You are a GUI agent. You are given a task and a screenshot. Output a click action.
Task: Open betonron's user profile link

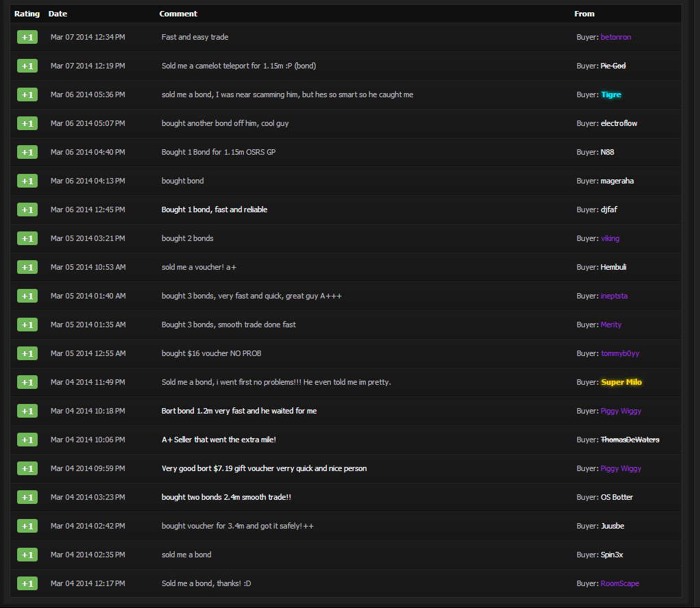click(616, 37)
